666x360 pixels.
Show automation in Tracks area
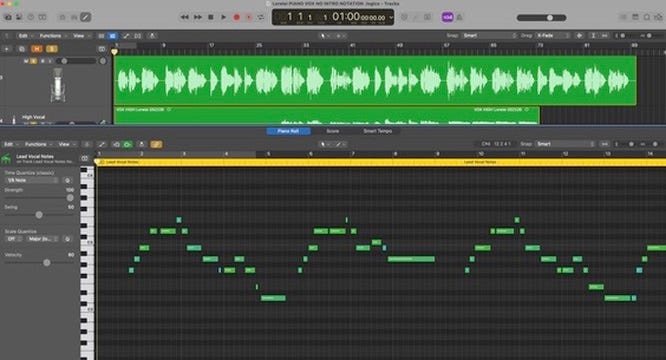(x=126, y=36)
